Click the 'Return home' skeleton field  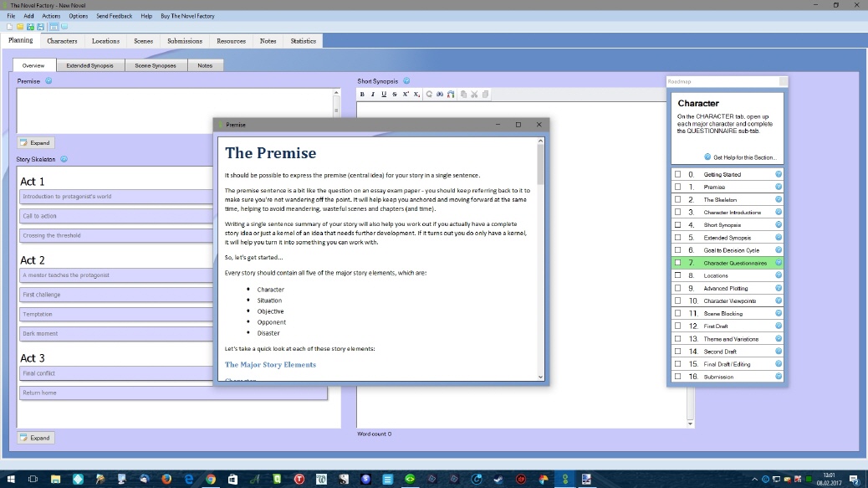point(173,393)
